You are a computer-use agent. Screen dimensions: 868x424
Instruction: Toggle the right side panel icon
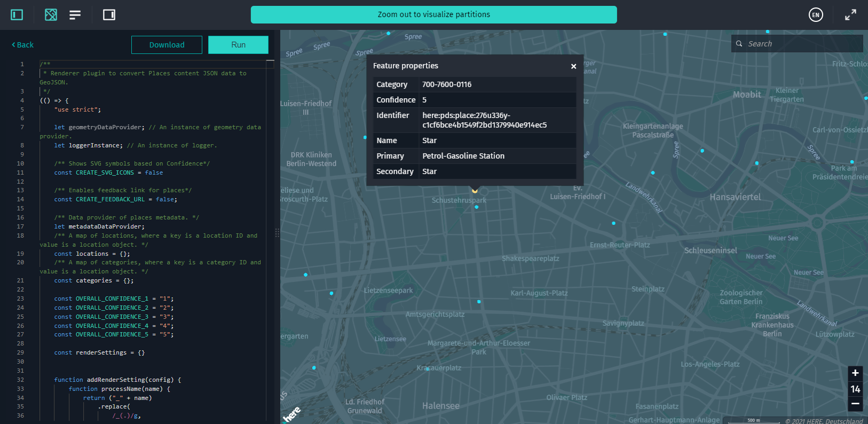point(109,14)
